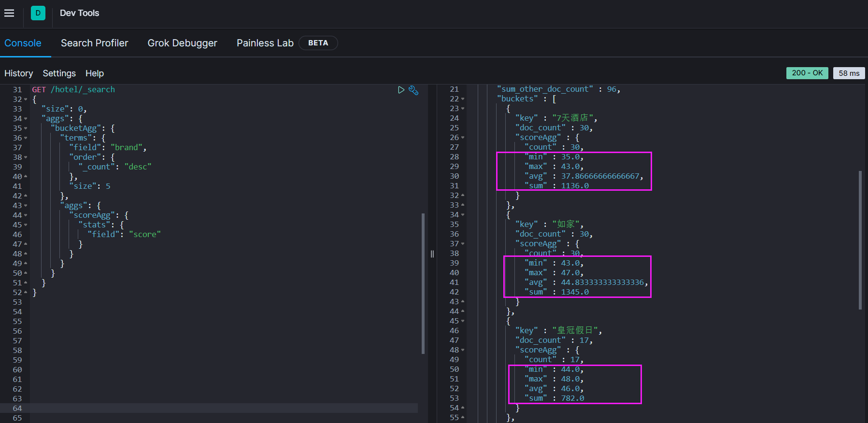Select the Painless Lab tab
Image resolution: width=868 pixels, height=423 pixels.
pyautogui.click(x=265, y=43)
